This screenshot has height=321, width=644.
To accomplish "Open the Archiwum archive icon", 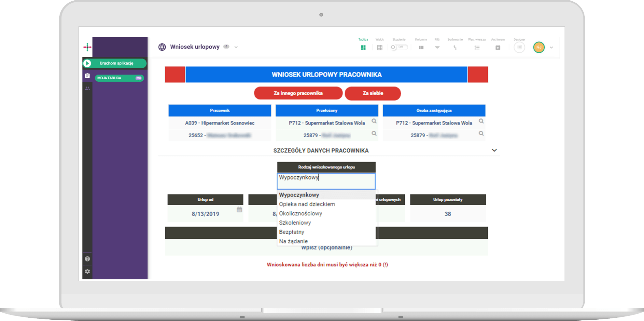I will [497, 47].
